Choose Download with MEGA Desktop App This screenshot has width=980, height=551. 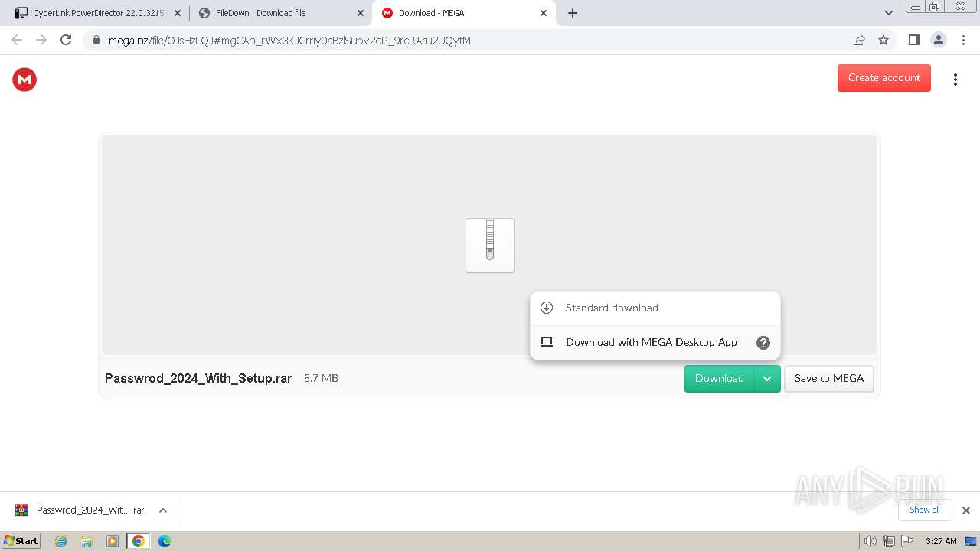pos(655,342)
